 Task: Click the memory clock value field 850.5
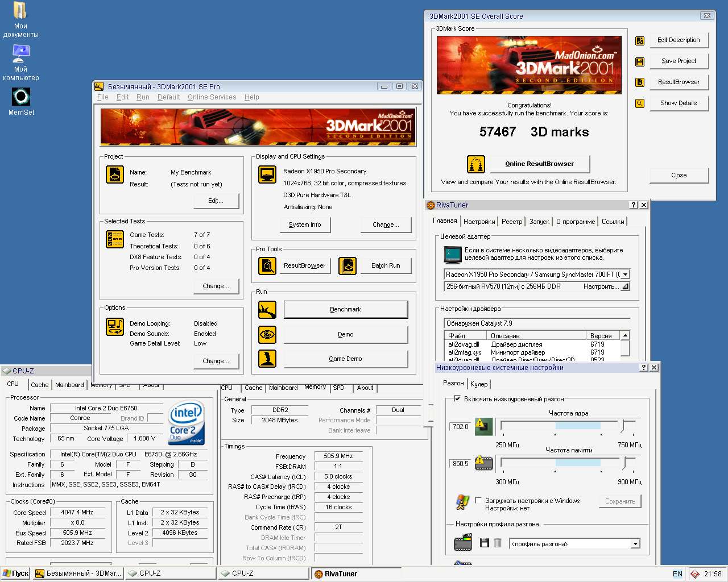pyautogui.click(x=461, y=464)
